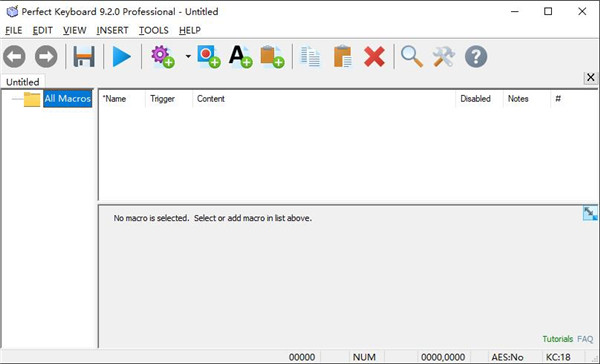Screen dimensions: 600x364
Task: Open the Tutorials link
Action: click(558, 339)
